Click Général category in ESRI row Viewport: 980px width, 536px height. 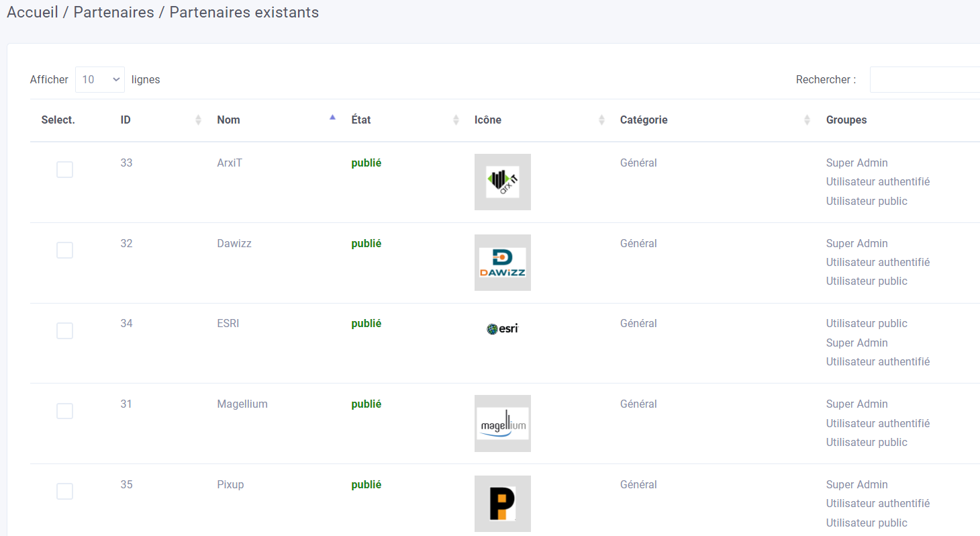[x=638, y=324]
